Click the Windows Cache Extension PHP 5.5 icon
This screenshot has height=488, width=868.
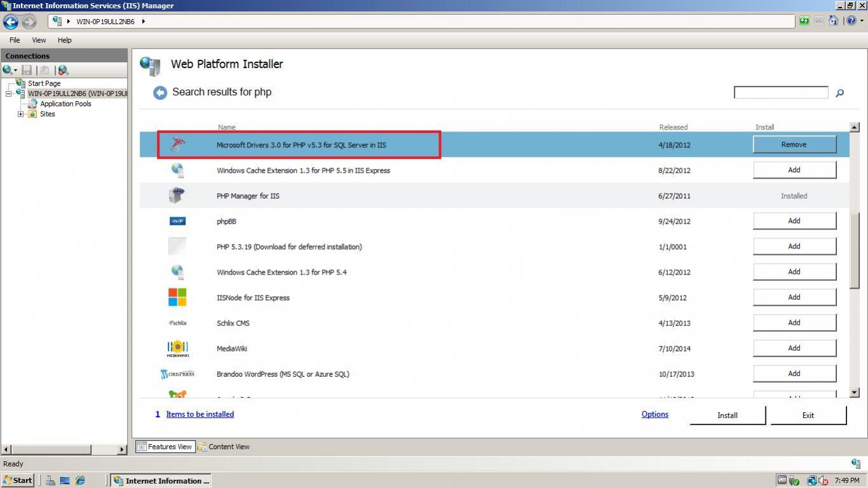[x=177, y=170]
